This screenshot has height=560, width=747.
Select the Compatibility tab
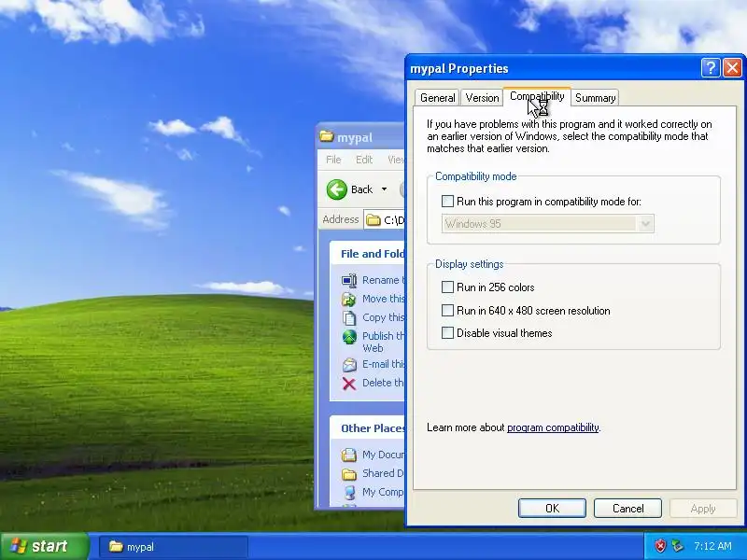537,96
